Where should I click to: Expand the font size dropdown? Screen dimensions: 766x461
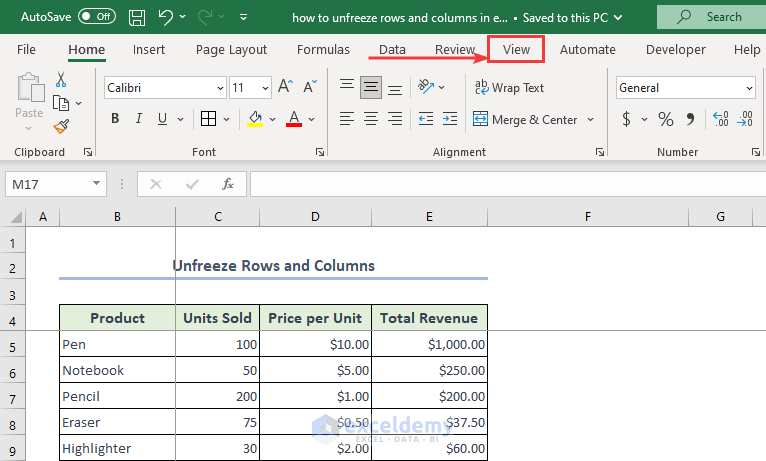(x=264, y=88)
